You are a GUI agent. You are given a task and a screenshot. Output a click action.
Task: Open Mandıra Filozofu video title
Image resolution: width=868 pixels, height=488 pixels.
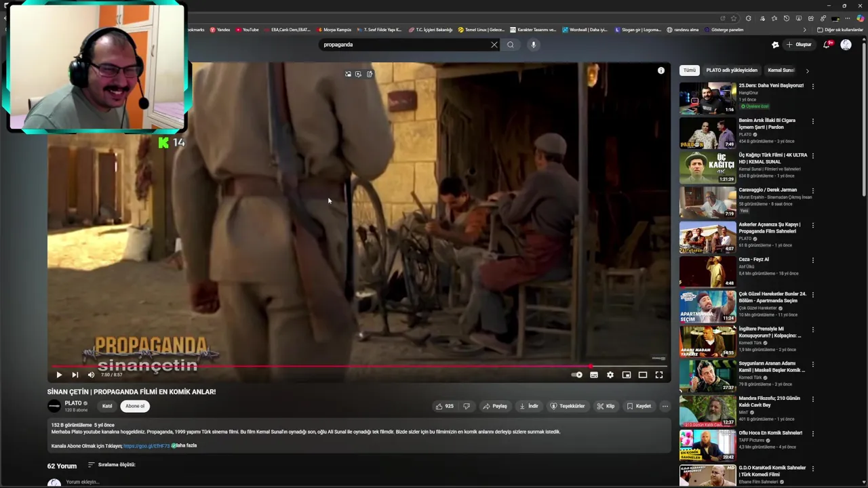tap(770, 401)
